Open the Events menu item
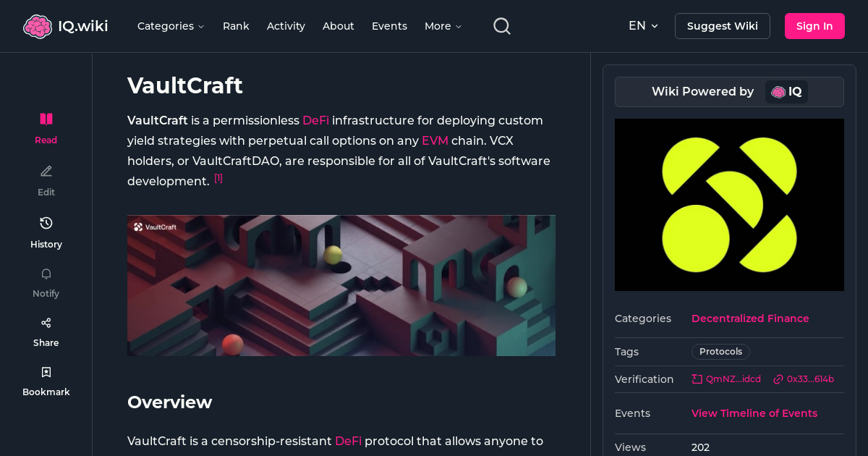This screenshot has width=868, height=456. pos(389,26)
